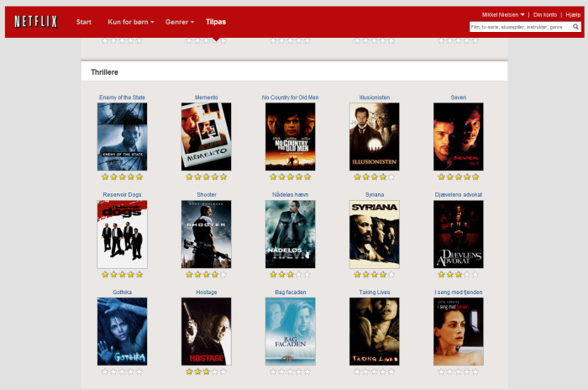This screenshot has width=588, height=390.
Task: Select the Bag facaden poster
Action: (291, 331)
